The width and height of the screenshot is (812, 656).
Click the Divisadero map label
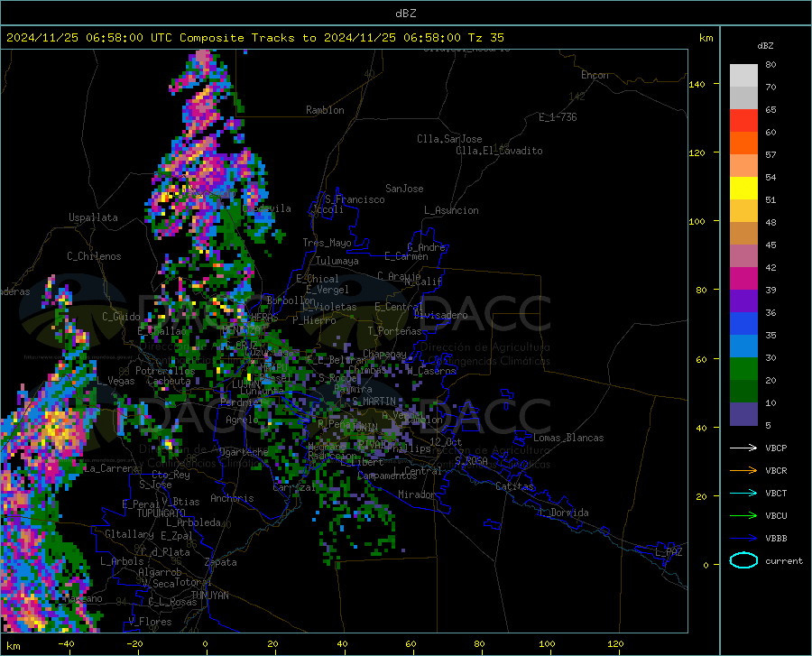[440, 315]
